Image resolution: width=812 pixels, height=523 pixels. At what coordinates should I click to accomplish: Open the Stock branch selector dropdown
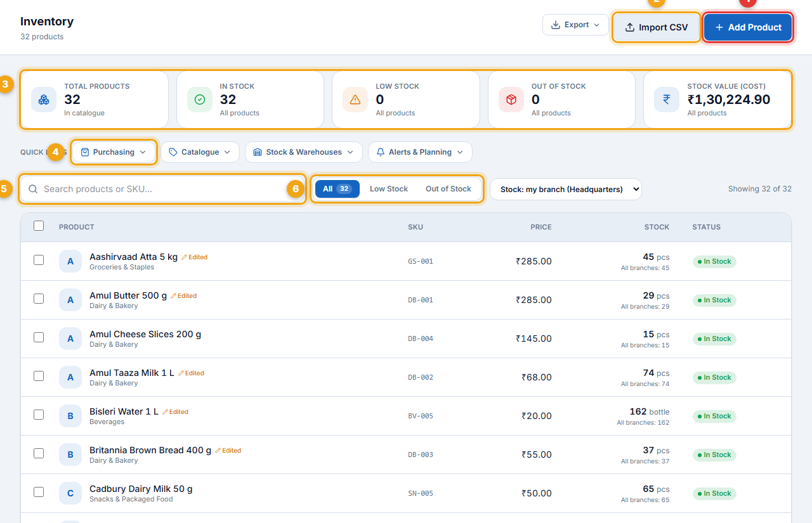click(x=566, y=189)
